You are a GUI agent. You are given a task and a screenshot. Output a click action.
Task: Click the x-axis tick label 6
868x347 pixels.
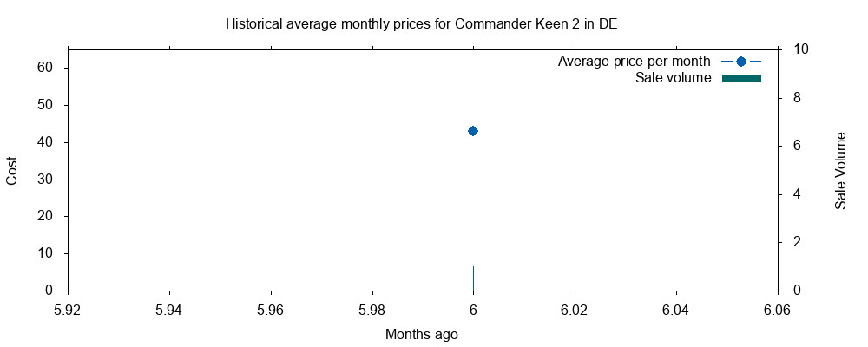[x=473, y=309]
